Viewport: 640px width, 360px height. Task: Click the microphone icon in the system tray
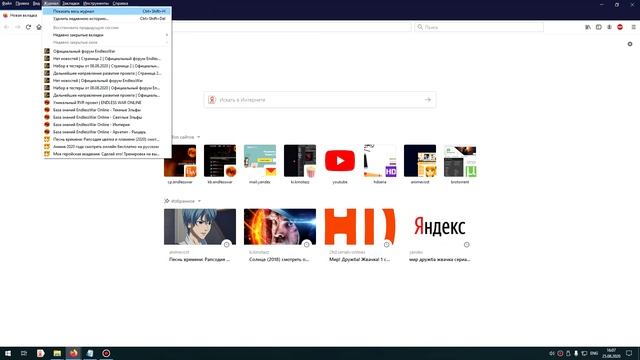576,353
